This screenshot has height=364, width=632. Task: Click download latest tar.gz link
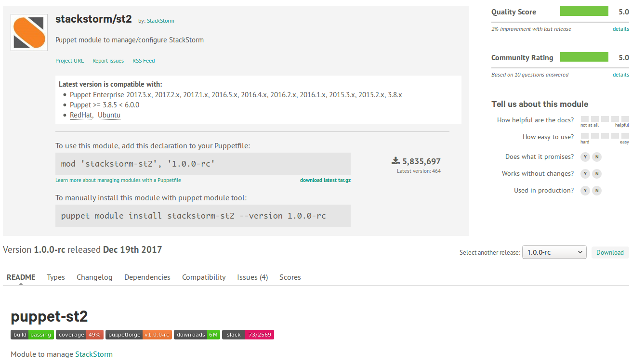325,180
